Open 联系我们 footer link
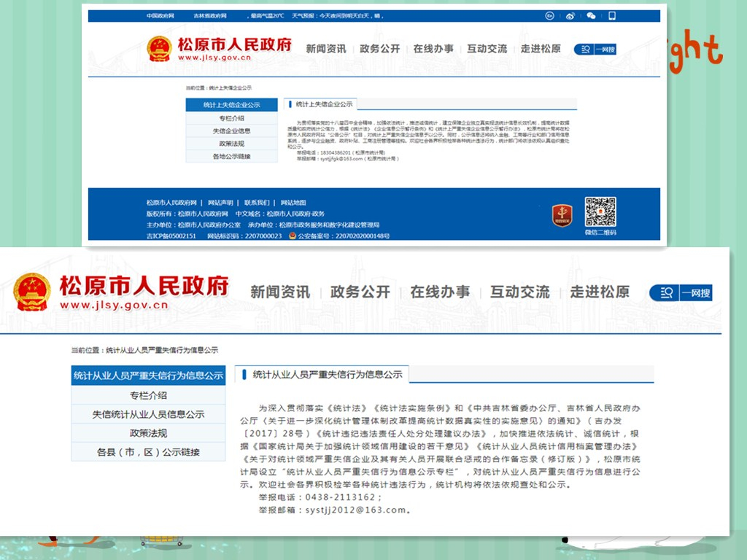Image resolution: width=747 pixels, height=560 pixels. pos(257,203)
